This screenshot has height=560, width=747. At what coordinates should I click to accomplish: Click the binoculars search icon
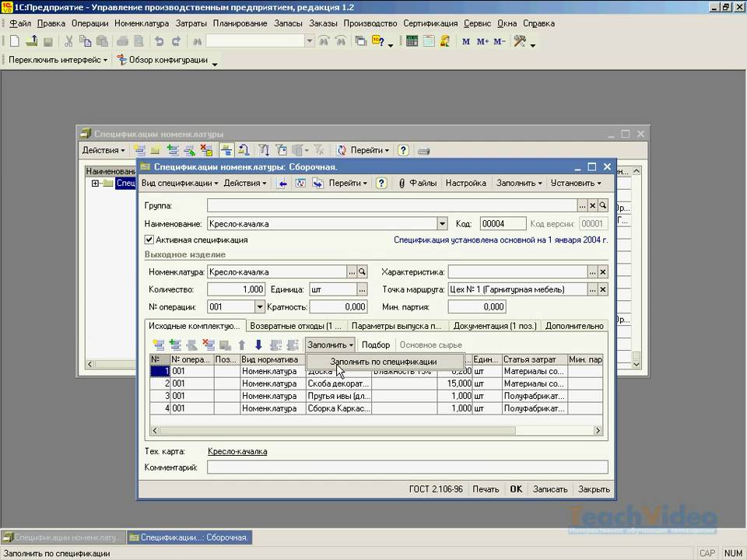pyautogui.click(x=197, y=41)
